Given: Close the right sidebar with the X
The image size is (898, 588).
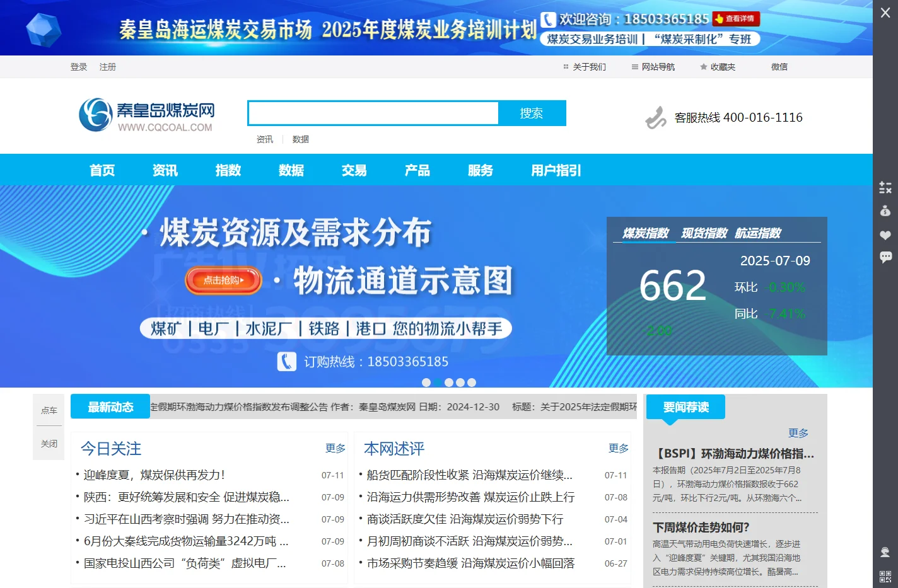Looking at the screenshot, I should pos(885,13).
